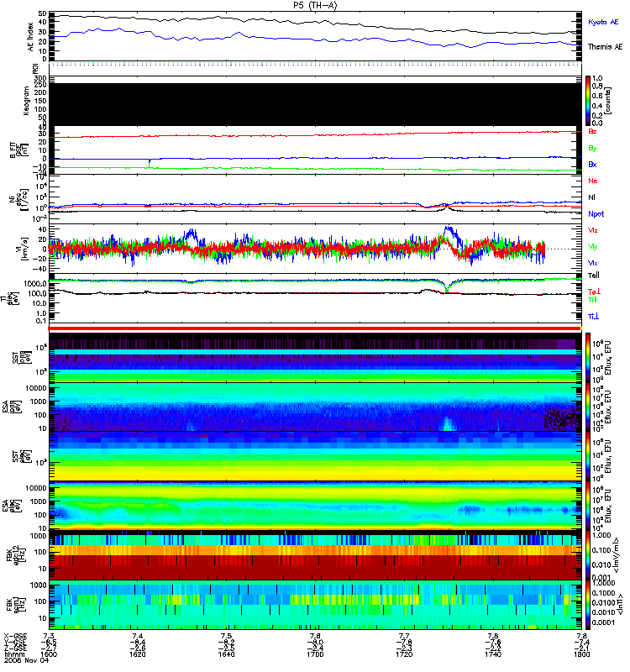Click the 1640 time tick label
Viewport: 630px width, 672px height.
tap(226, 654)
